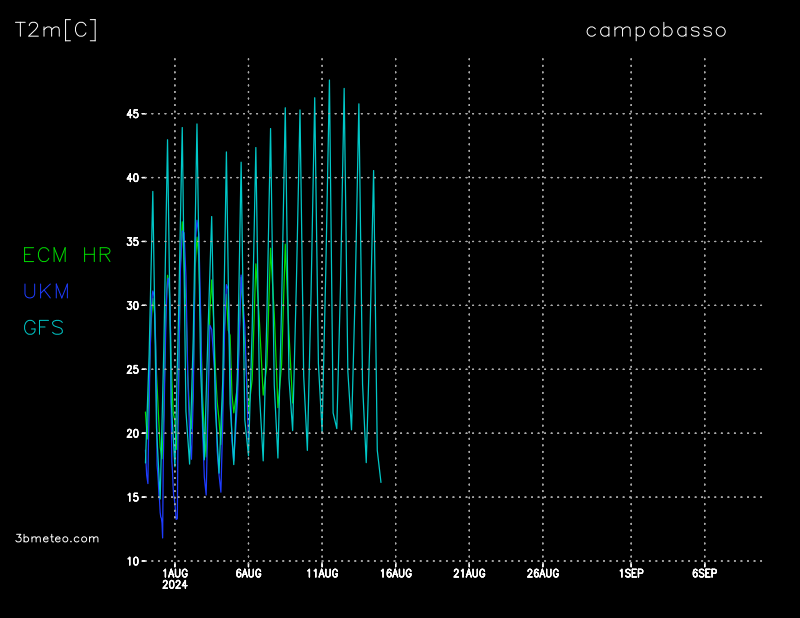
Task: Click the 1AUG 2024 date label
Action: (x=174, y=579)
